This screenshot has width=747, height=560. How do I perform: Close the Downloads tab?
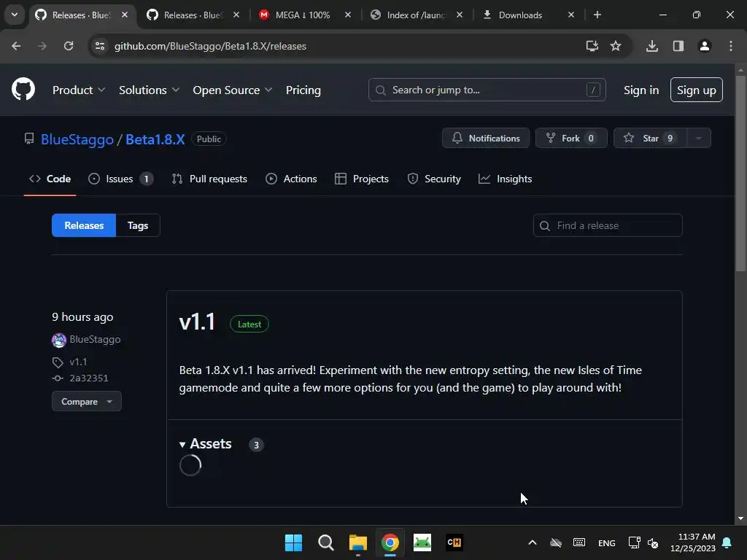tap(570, 15)
